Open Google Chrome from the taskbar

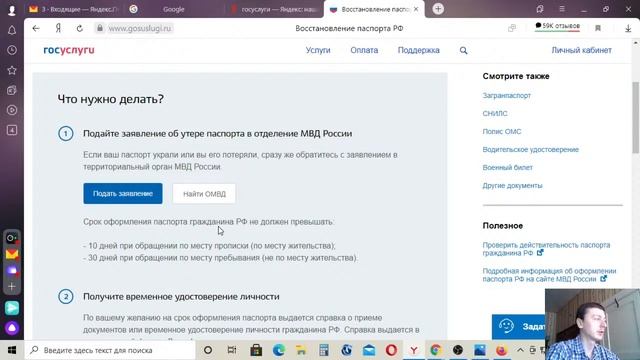coord(436,350)
